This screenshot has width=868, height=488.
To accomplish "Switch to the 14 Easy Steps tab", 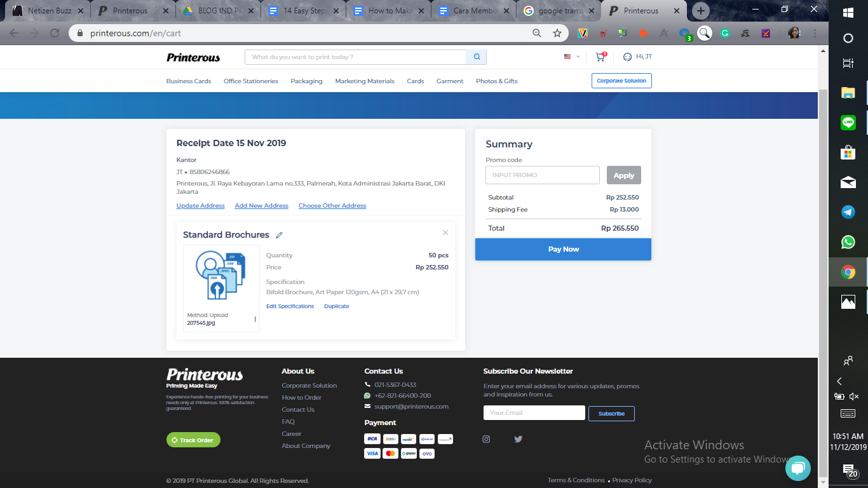I will [x=304, y=11].
